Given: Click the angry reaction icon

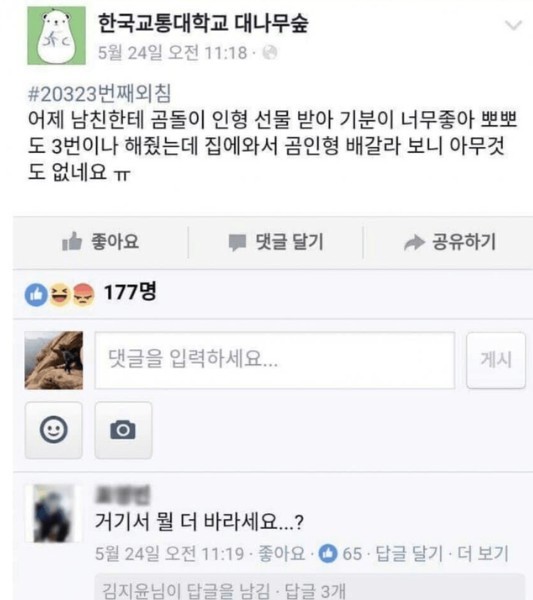Looking at the screenshot, I should [x=83, y=294].
